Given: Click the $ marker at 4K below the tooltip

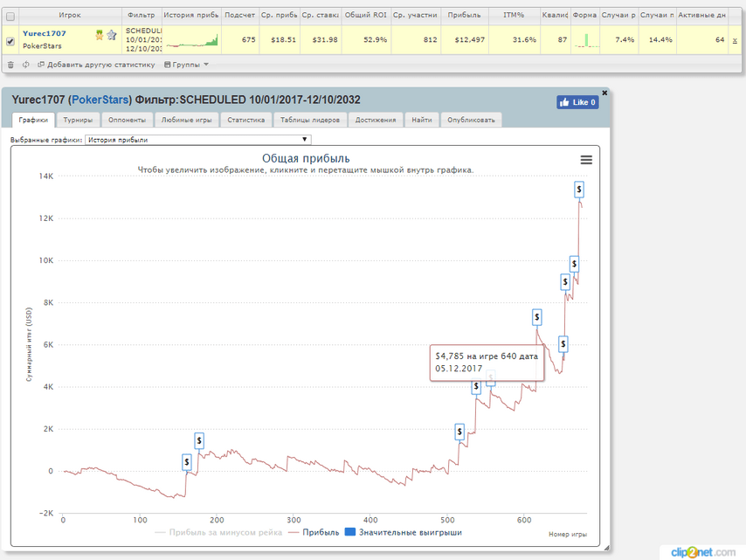Looking at the screenshot, I should pos(476,387).
